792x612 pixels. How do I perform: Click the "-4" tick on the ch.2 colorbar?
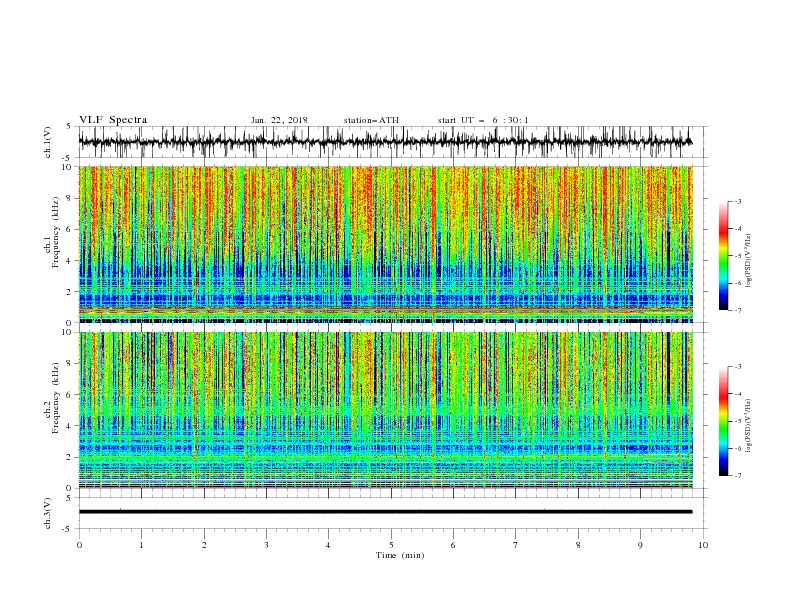click(737, 394)
